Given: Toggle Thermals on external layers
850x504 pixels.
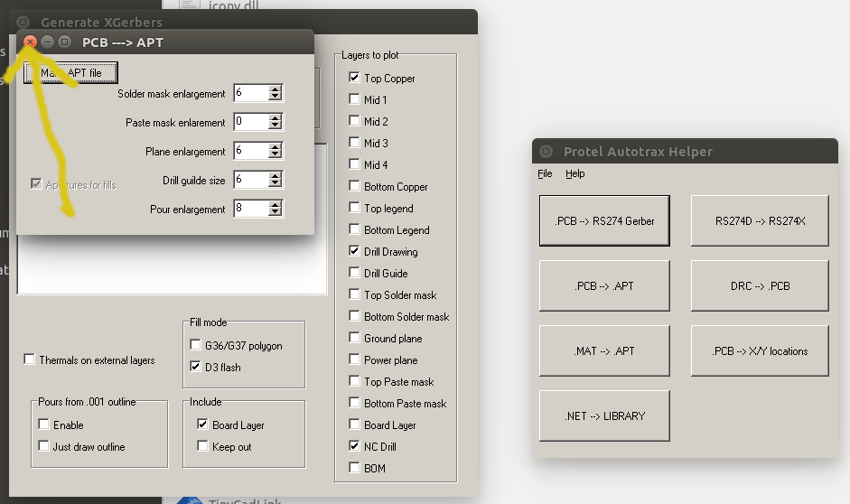Looking at the screenshot, I should point(30,359).
